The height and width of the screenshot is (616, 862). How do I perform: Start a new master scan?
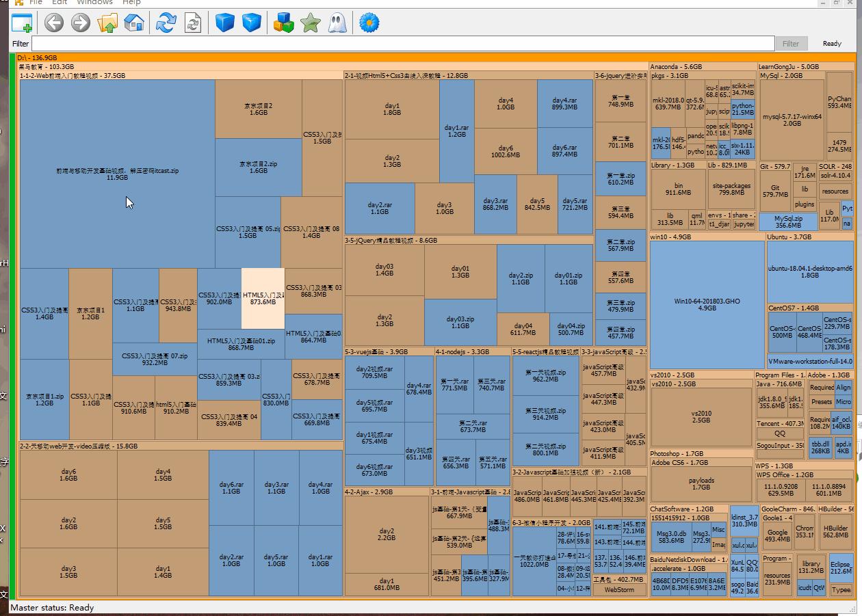click(x=166, y=23)
